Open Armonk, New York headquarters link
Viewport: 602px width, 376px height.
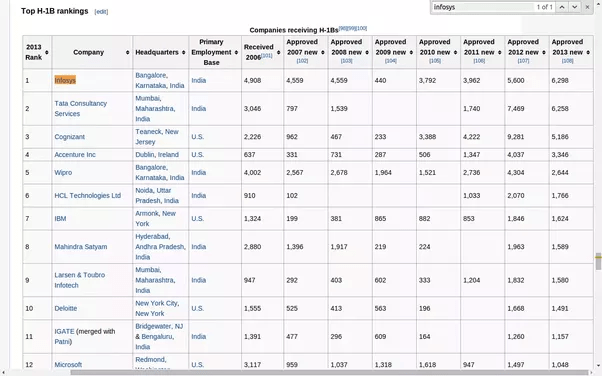pyautogui.click(x=155, y=219)
